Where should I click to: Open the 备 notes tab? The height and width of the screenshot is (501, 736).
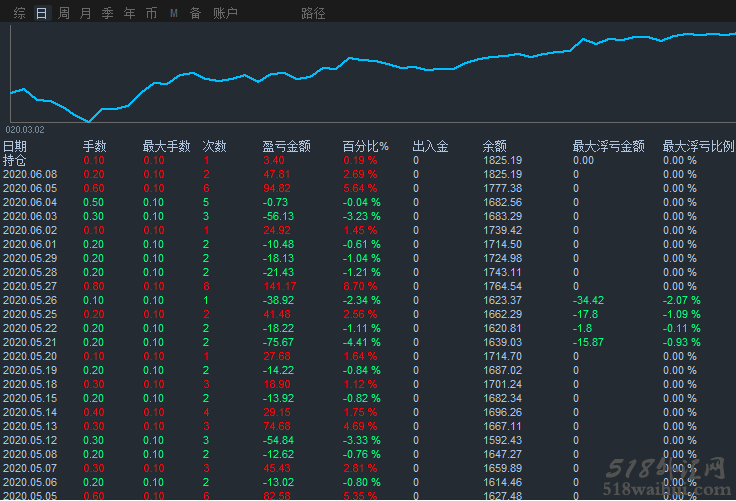[x=195, y=13]
